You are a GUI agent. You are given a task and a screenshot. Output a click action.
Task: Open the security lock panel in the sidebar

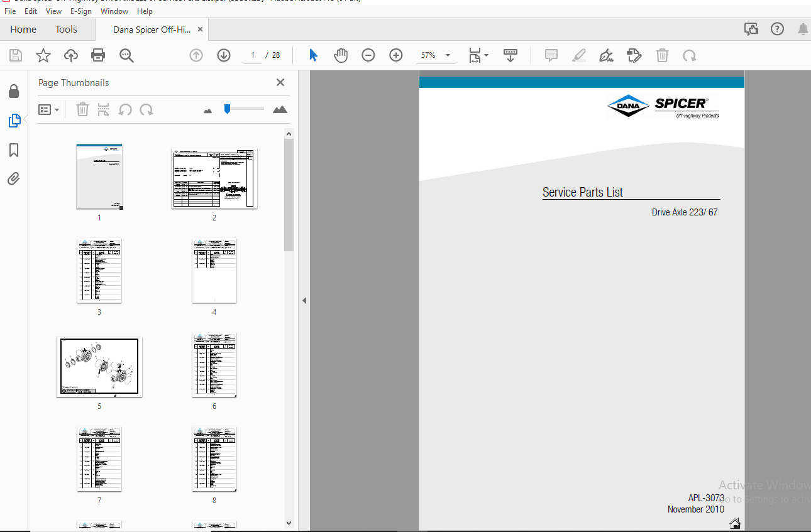(x=14, y=92)
